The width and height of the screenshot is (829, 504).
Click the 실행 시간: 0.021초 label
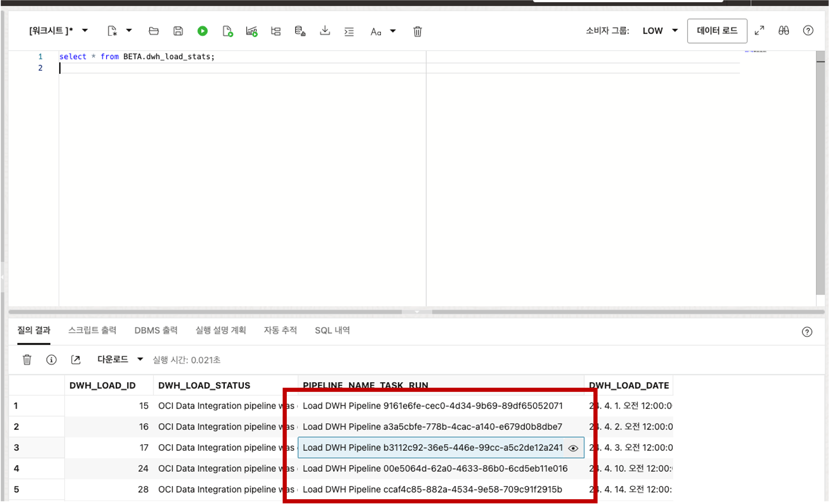pos(187,360)
